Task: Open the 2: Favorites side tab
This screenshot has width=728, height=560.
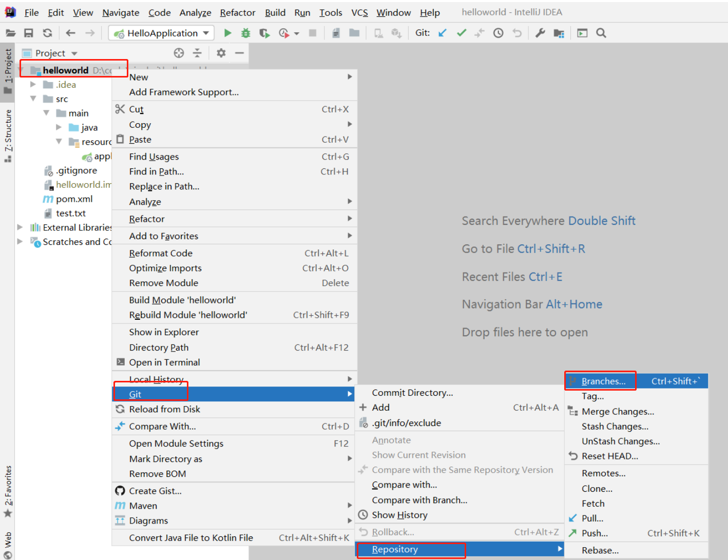Action: (x=8, y=492)
